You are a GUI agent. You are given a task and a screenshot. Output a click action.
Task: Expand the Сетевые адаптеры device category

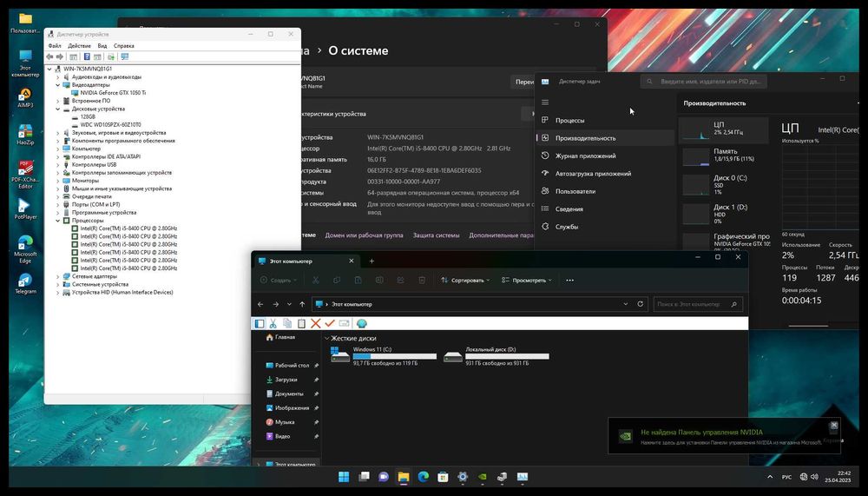[x=58, y=276]
